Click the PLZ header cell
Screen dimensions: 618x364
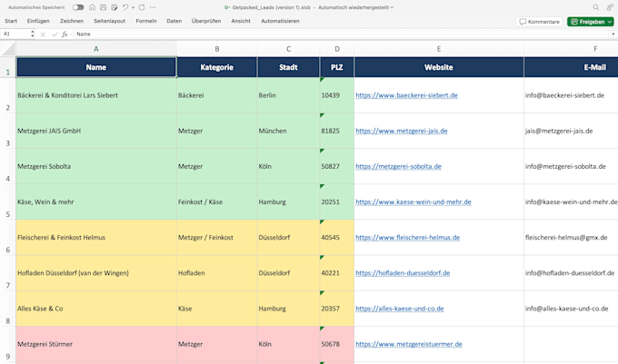pos(337,67)
